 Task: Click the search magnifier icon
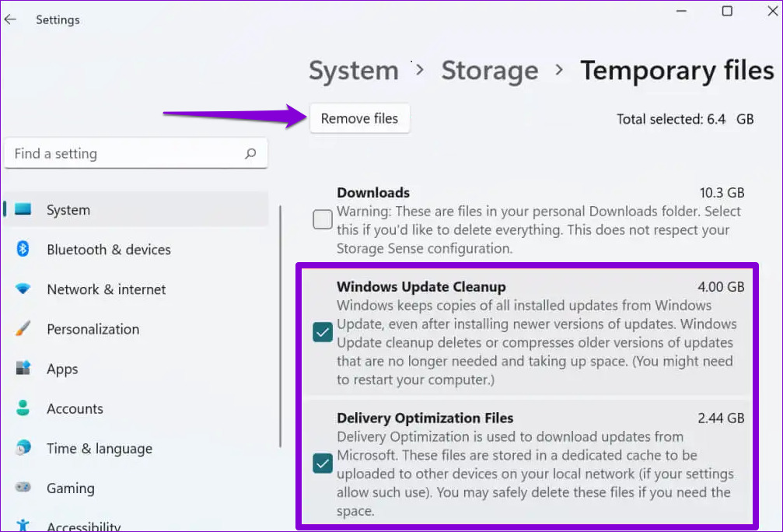click(x=250, y=154)
